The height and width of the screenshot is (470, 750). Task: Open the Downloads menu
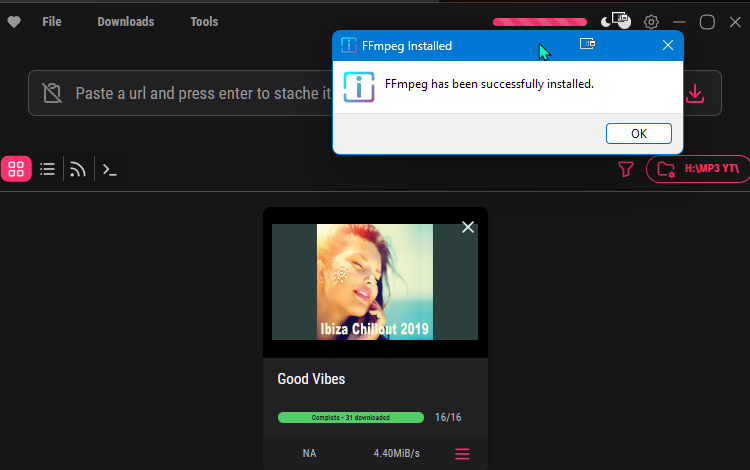pos(126,22)
